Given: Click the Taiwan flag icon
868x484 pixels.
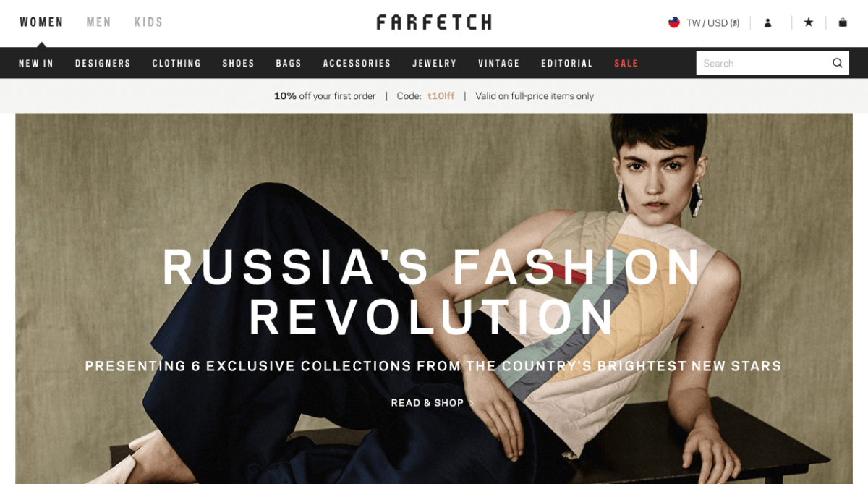Looking at the screenshot, I should click(x=674, y=22).
